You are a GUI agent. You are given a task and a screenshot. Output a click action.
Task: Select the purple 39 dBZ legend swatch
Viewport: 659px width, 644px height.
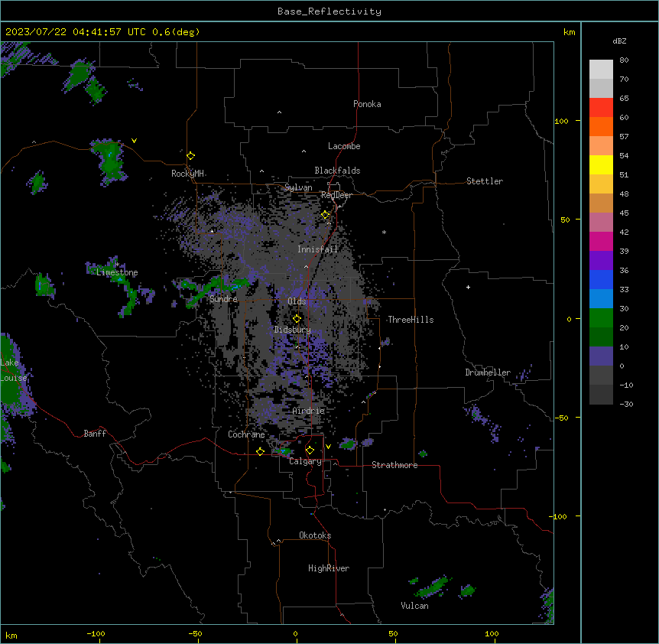pyautogui.click(x=601, y=260)
